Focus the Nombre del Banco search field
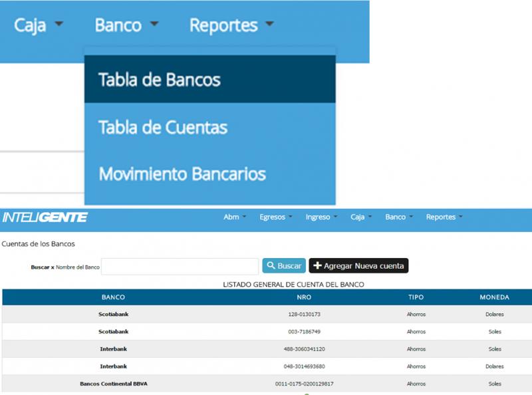 [x=180, y=267]
